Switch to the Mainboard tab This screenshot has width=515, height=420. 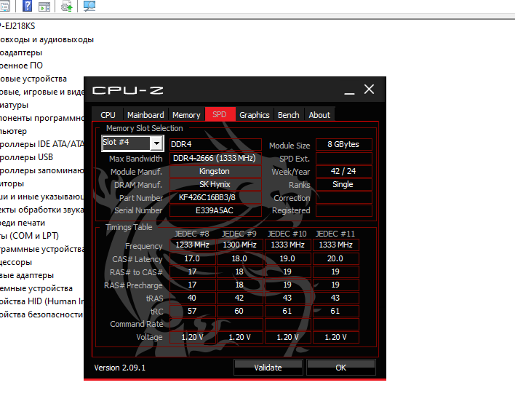tap(145, 115)
